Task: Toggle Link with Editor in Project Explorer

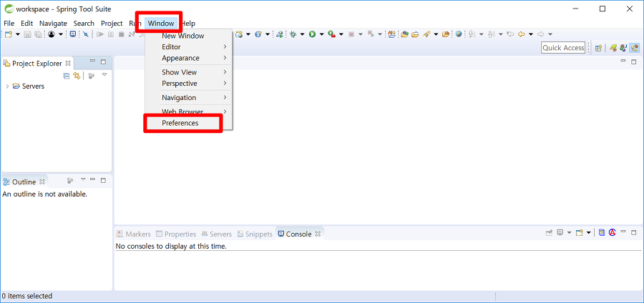Action: [x=77, y=76]
